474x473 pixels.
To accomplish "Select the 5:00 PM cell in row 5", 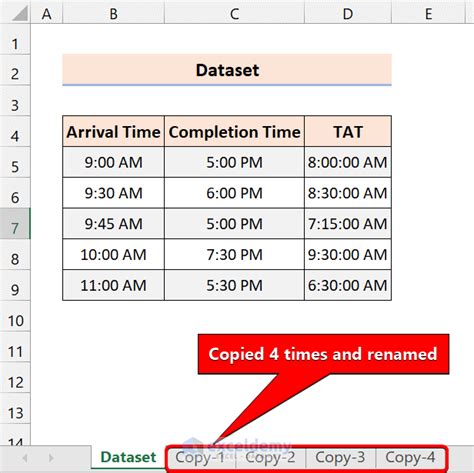I will point(234,162).
